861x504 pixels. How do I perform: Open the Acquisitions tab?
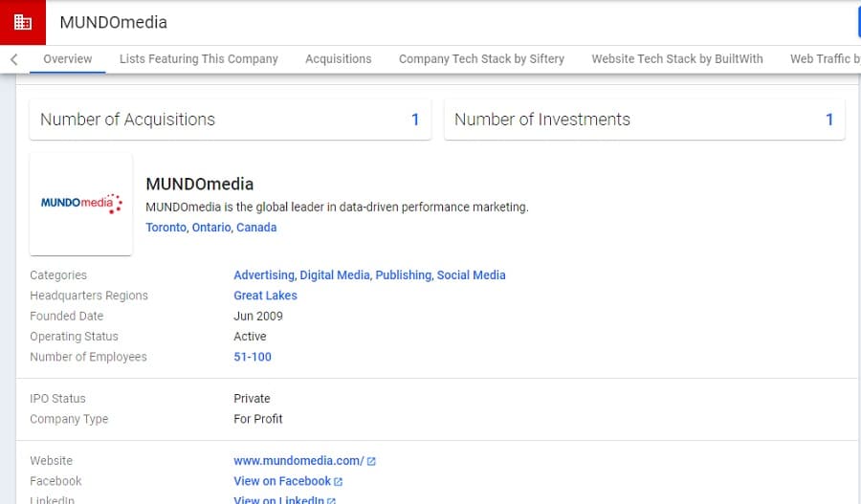339,58
